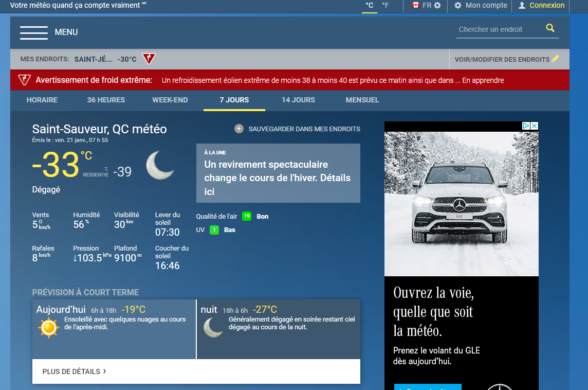Open the HORAIRE tab
The width and height of the screenshot is (588, 390).
(42, 100)
